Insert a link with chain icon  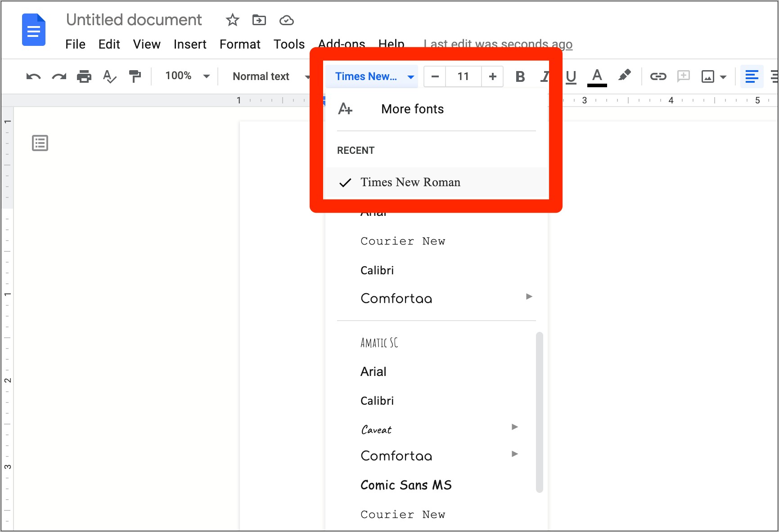658,76
